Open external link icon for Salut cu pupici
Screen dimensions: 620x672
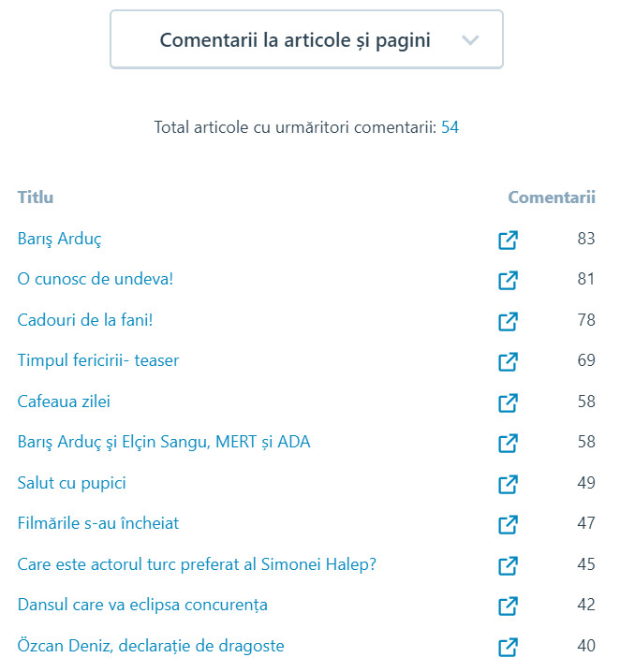508,484
